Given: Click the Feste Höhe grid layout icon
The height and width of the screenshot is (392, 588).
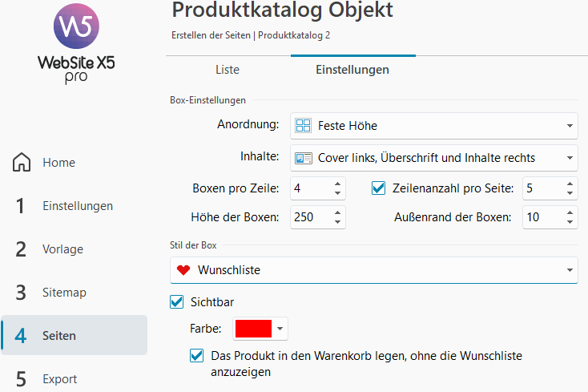Looking at the screenshot, I should point(303,126).
